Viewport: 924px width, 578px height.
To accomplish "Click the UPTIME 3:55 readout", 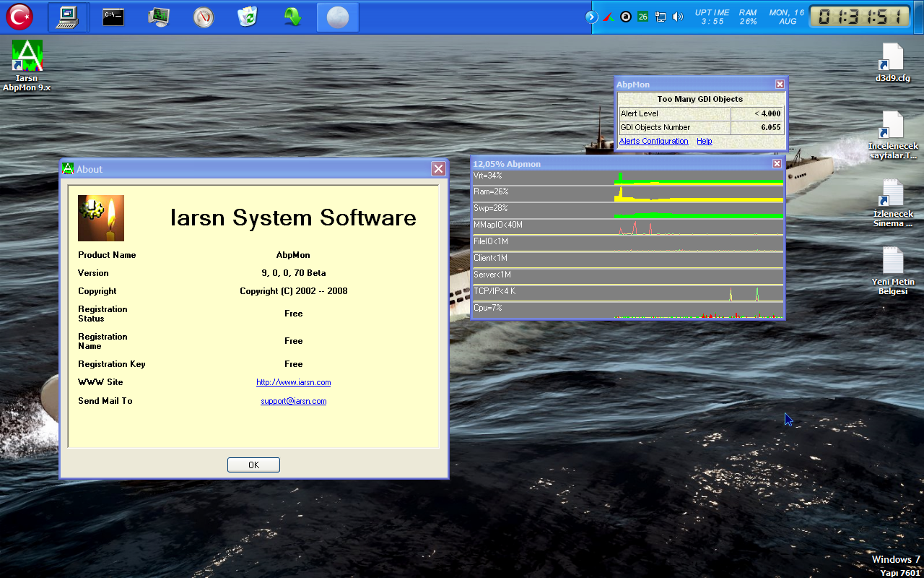I will click(712, 17).
